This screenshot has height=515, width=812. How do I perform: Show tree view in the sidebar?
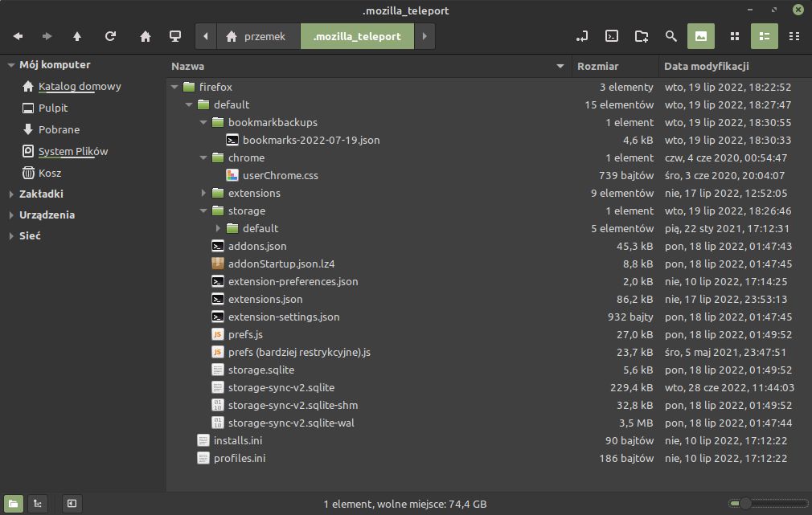[x=38, y=504]
